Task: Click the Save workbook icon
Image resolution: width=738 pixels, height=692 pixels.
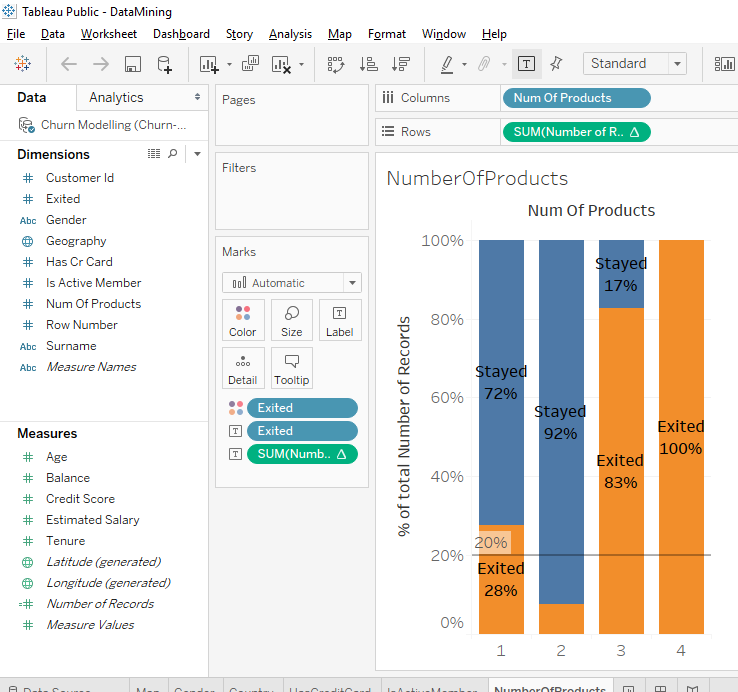Action: 132,64
